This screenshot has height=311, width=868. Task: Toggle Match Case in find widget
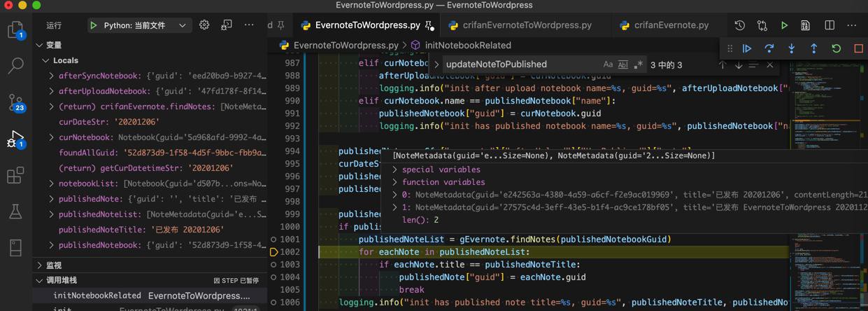click(608, 64)
